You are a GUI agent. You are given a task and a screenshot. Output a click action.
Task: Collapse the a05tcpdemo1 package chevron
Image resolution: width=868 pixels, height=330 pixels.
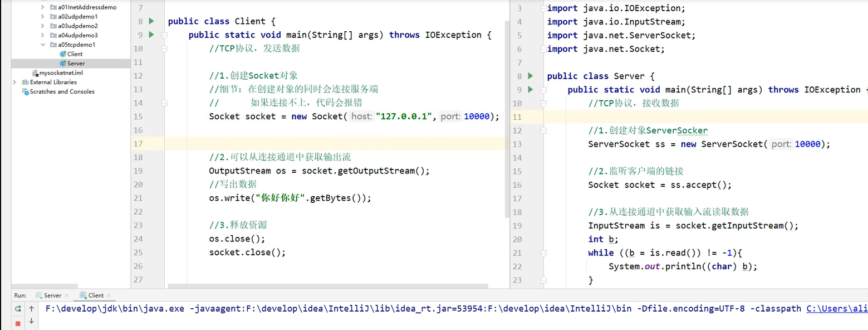[43, 45]
